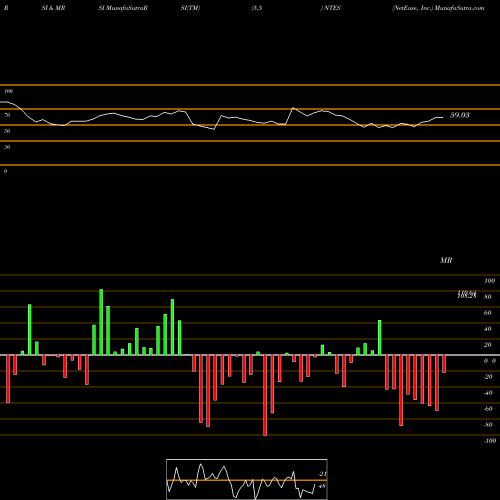
Task: Click the end point of the RSI line
Action: pyautogui.click(x=443, y=117)
